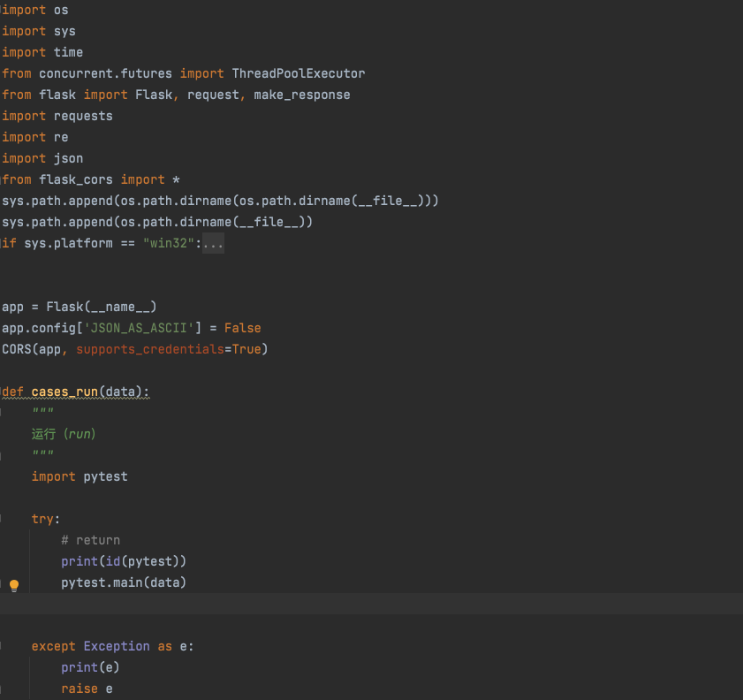Expand the folded win32 block ellipsis
The width and height of the screenshot is (743, 700).
click(213, 244)
